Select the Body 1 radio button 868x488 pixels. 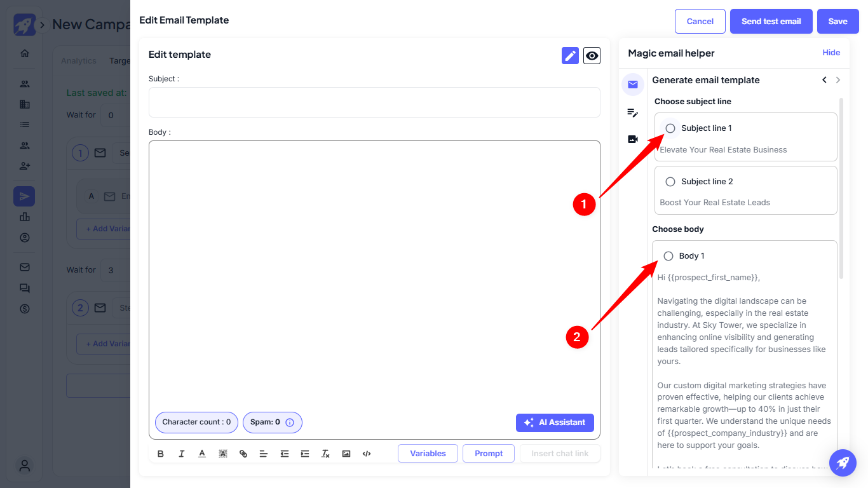point(668,256)
